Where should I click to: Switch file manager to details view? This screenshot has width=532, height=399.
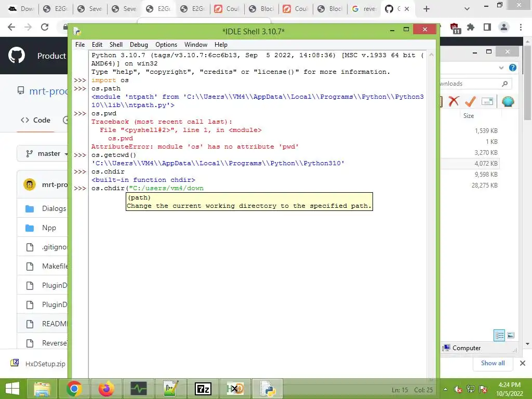pyautogui.click(x=499, y=336)
